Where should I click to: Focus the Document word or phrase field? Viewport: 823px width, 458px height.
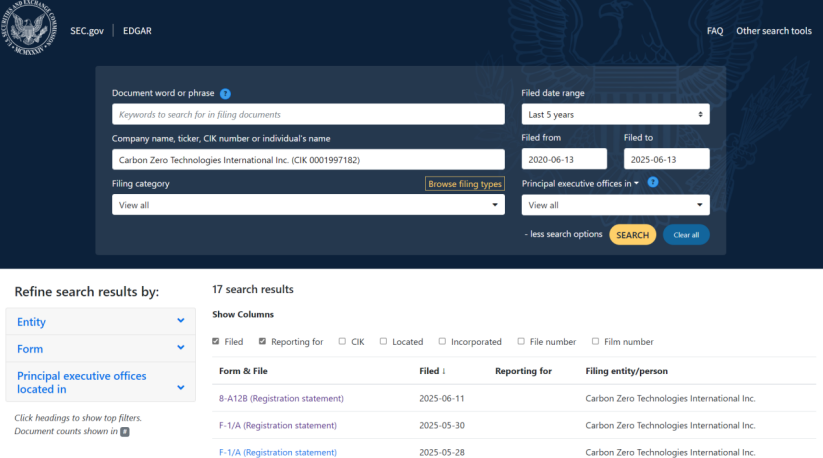(x=308, y=114)
